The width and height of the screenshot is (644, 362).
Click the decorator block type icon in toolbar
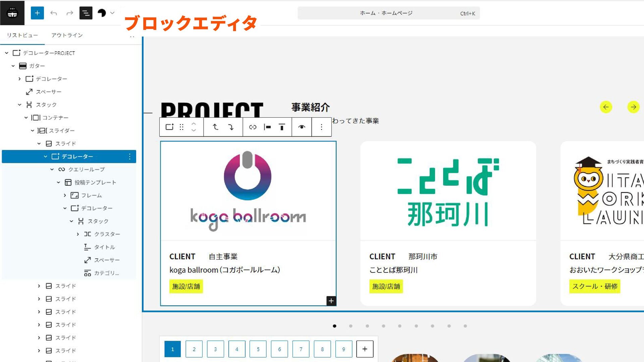pyautogui.click(x=169, y=127)
